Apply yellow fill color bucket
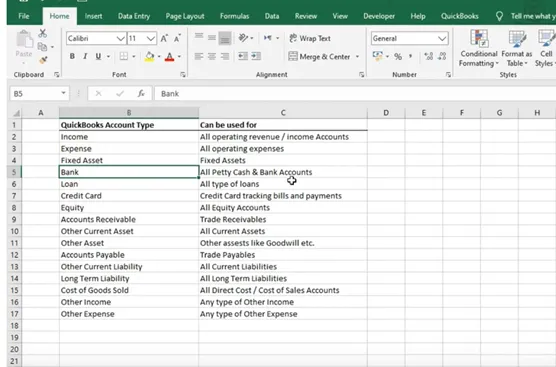 (150, 56)
